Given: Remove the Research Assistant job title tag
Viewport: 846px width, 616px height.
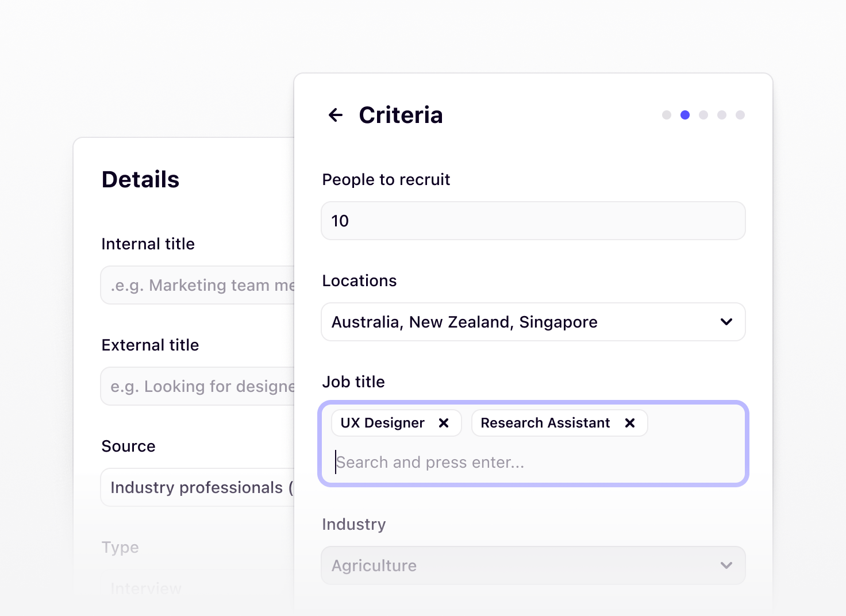Looking at the screenshot, I should click(x=630, y=423).
